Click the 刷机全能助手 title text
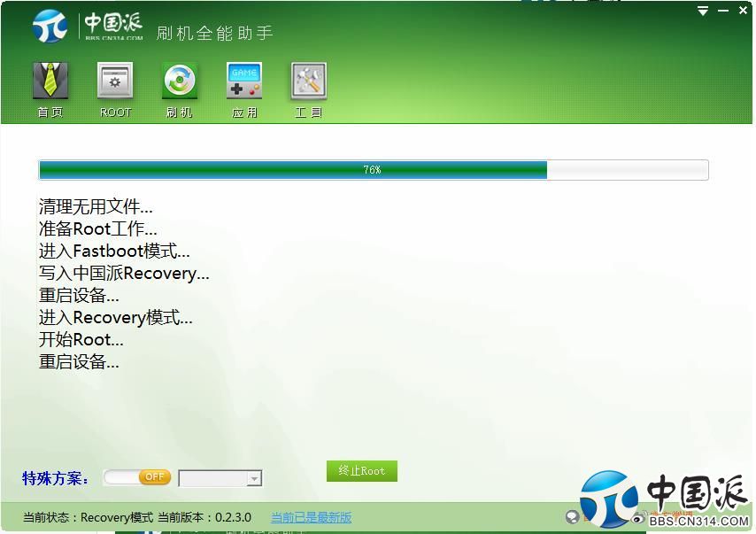 click(x=214, y=33)
